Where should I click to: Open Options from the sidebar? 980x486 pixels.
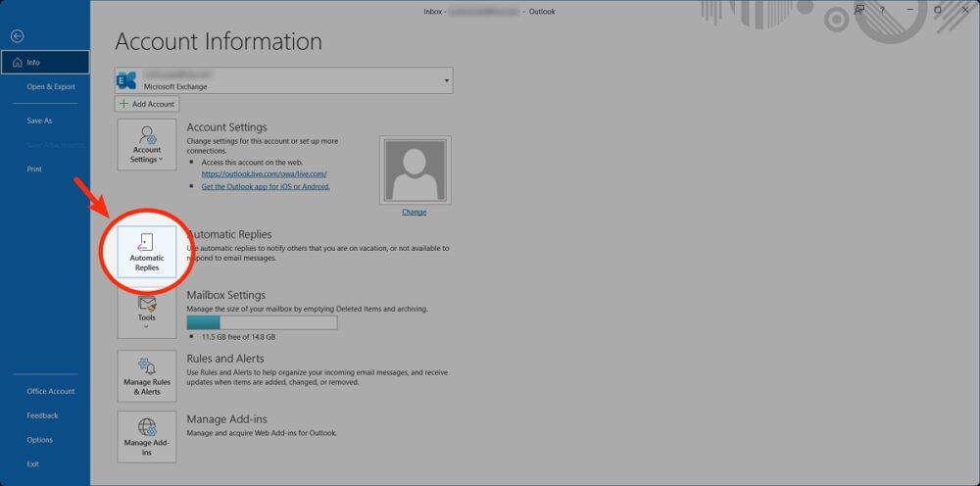pyautogui.click(x=40, y=440)
